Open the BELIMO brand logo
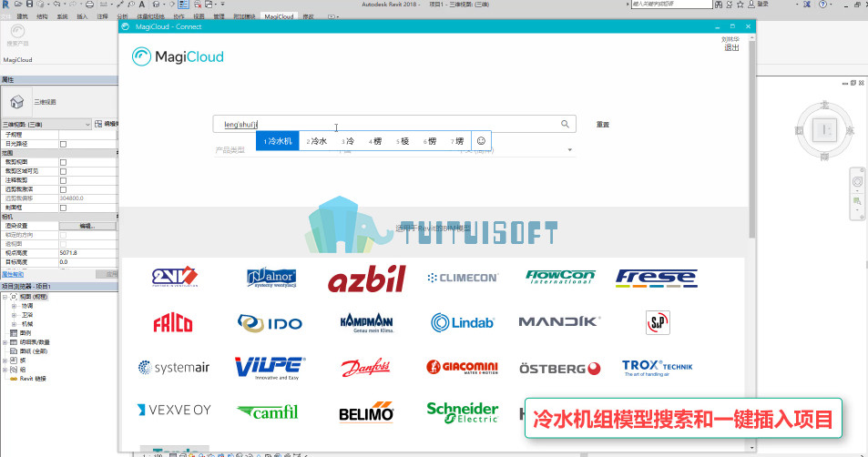Viewport: 868px width, 457px height. (x=366, y=412)
